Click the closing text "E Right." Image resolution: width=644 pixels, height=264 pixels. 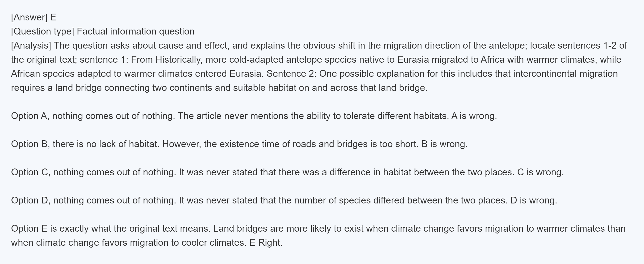(266, 242)
